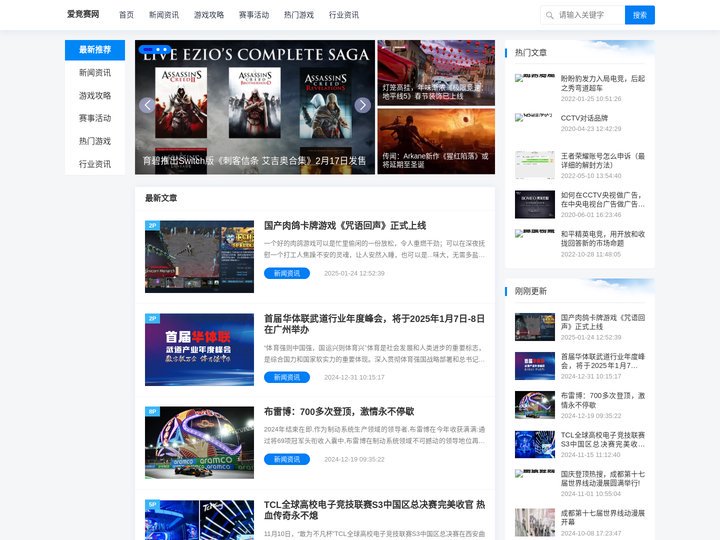Click 首届华体联 summit article thumbnail
Image resolution: width=720 pixels, height=540 pixels.
tap(199, 349)
